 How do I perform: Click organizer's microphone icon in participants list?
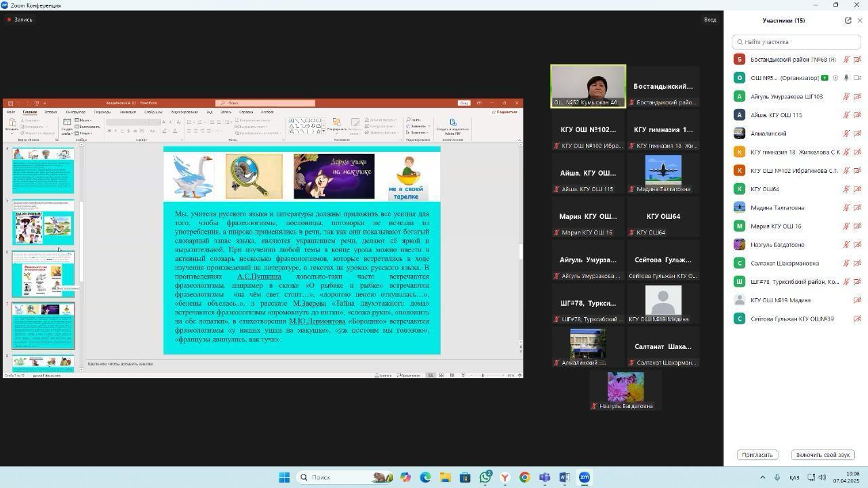(846, 78)
